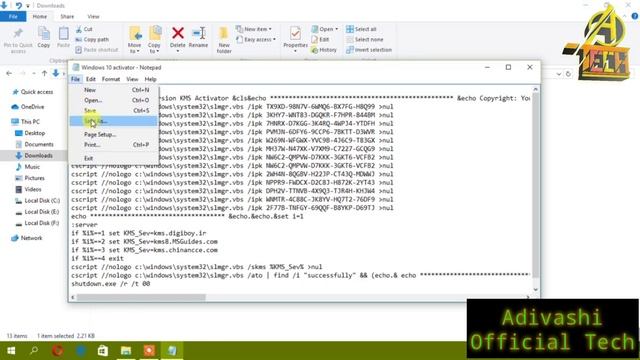
Task: Expand the Easy access dropdown
Action: (x=256, y=40)
